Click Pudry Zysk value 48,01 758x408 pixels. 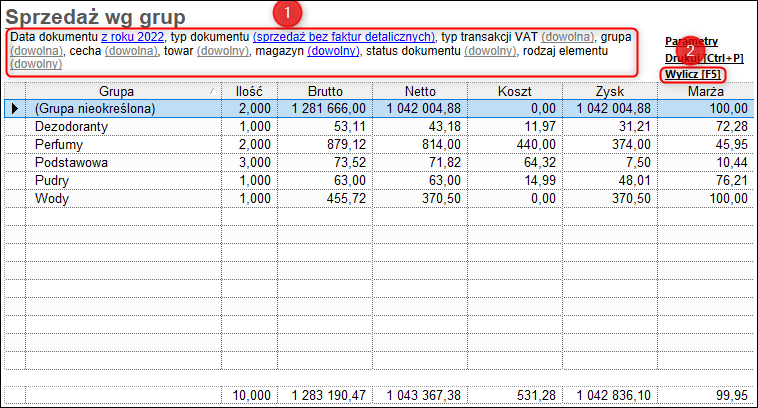coord(635,180)
